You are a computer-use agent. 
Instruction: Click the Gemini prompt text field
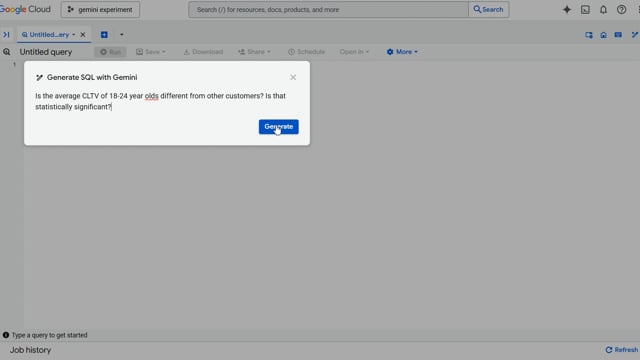click(167, 101)
